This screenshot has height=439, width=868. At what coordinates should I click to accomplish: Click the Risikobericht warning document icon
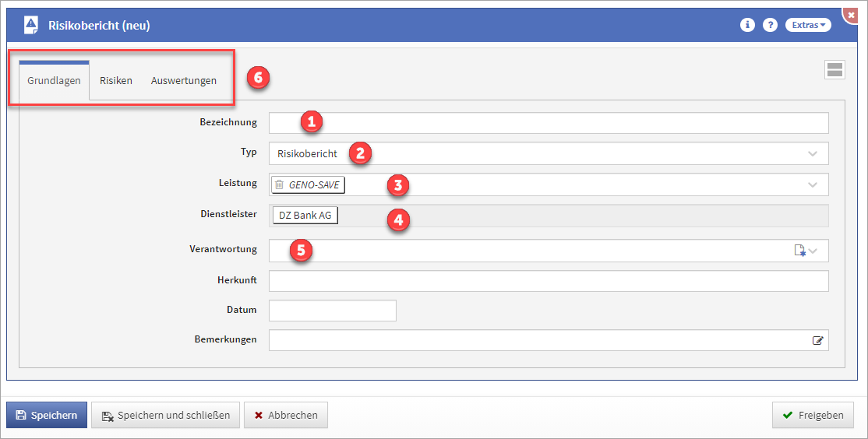pyautogui.click(x=31, y=25)
